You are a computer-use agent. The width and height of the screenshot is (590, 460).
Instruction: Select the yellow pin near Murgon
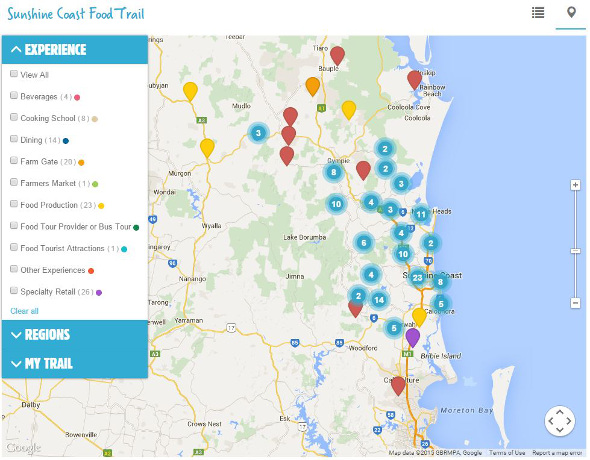coord(207,148)
